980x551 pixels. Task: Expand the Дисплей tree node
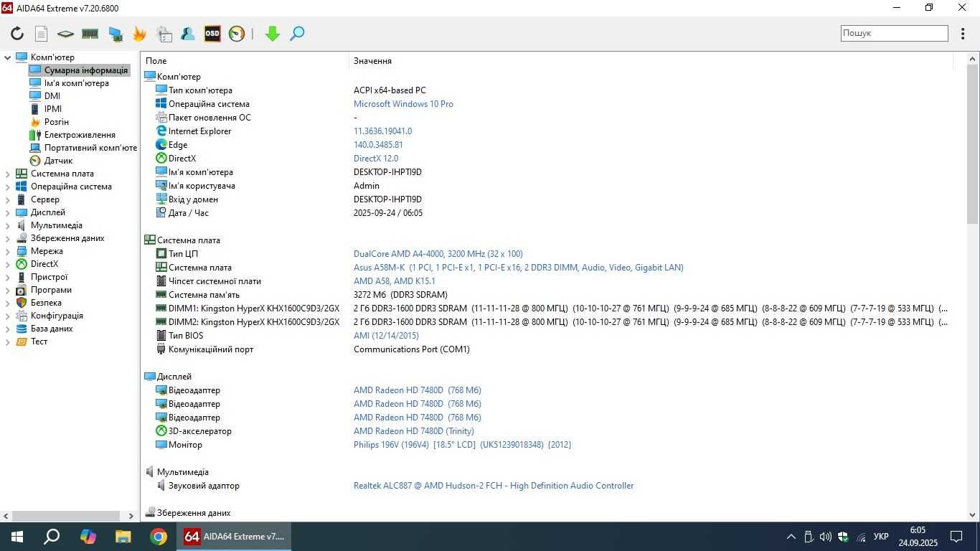(7, 212)
